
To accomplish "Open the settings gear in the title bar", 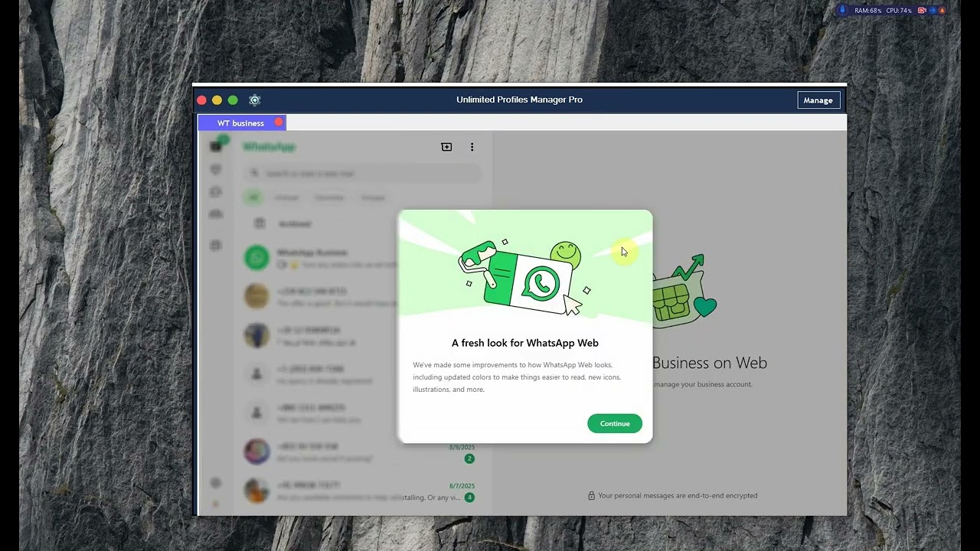I will click(x=255, y=100).
